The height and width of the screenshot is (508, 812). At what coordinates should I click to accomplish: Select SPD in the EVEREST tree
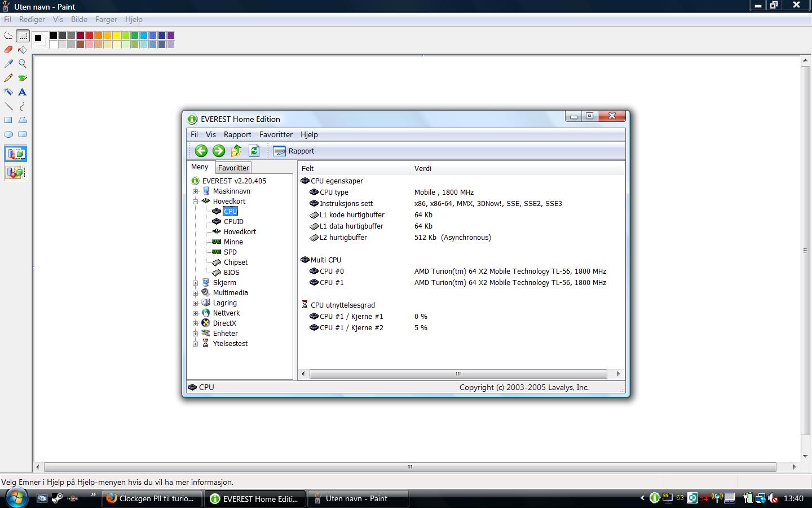click(x=230, y=252)
